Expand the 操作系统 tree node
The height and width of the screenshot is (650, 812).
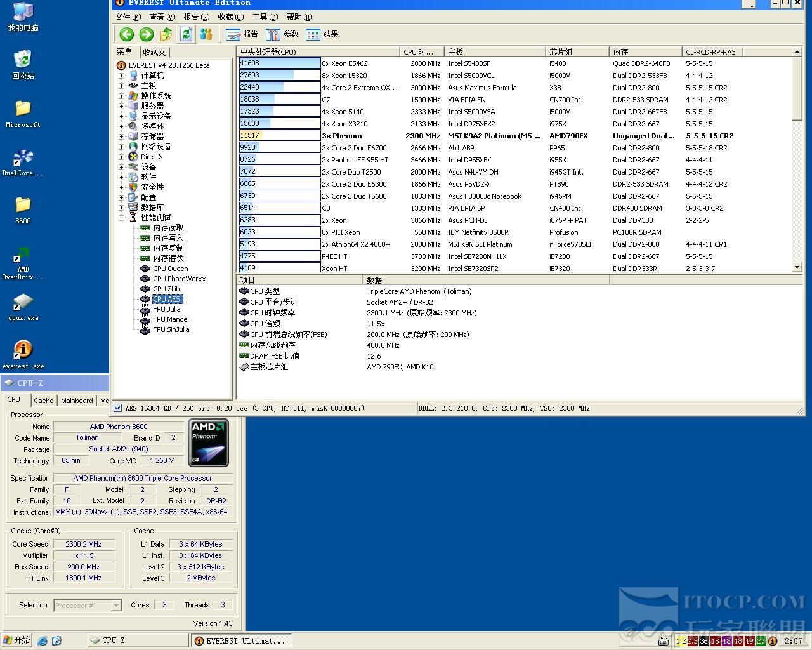click(x=121, y=96)
